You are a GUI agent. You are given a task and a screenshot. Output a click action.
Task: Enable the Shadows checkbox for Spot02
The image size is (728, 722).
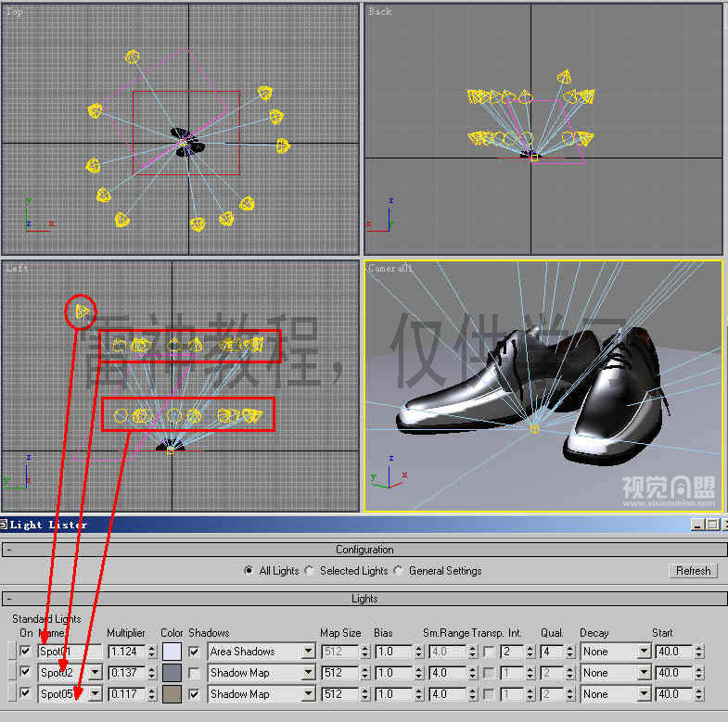tap(194, 673)
